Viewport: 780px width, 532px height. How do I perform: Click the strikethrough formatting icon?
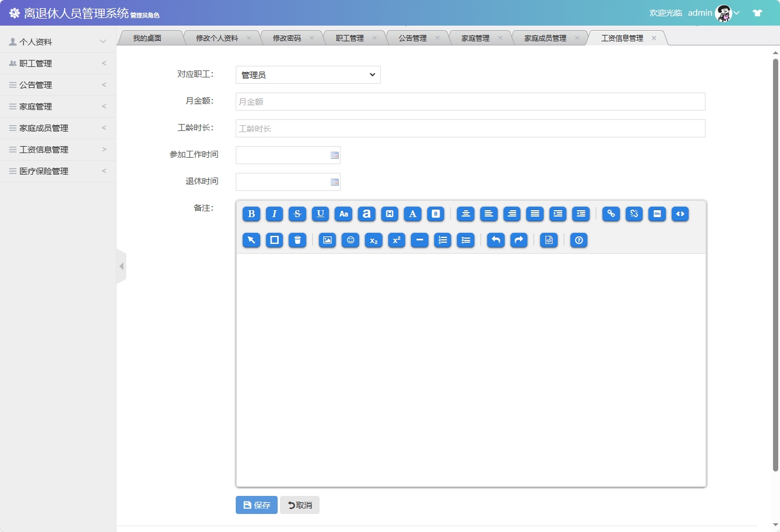(x=297, y=214)
